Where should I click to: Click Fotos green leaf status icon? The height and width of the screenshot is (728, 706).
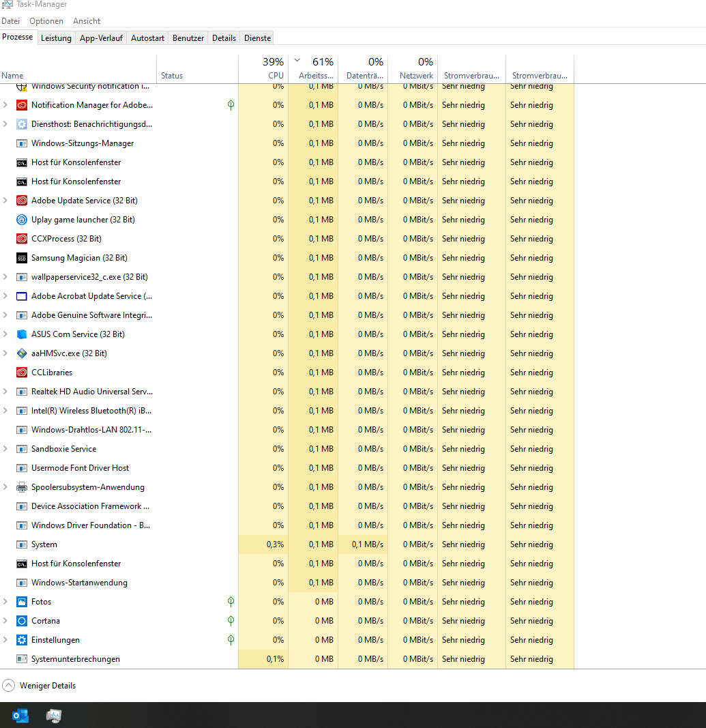[x=231, y=602]
